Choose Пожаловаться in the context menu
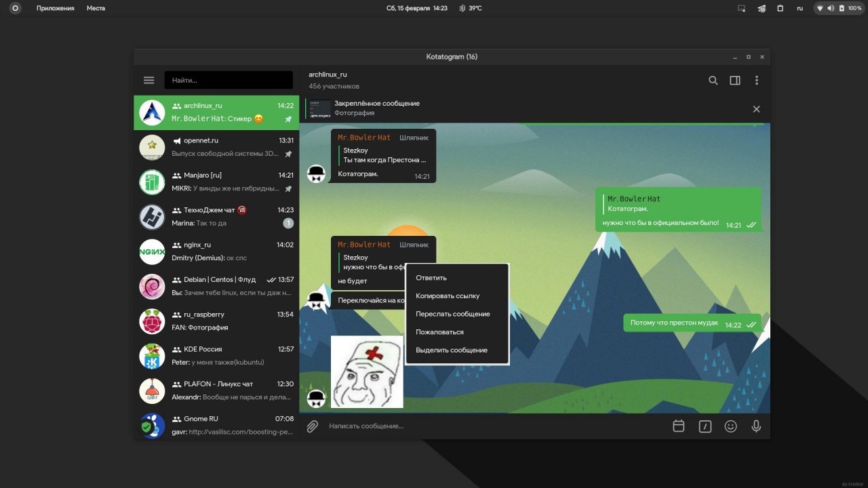The width and height of the screenshot is (868, 488). click(457, 332)
